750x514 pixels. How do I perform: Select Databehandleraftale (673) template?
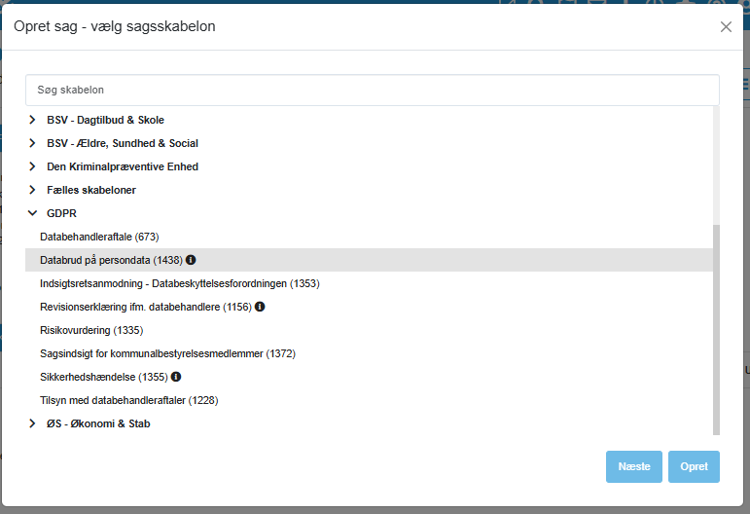point(99,237)
